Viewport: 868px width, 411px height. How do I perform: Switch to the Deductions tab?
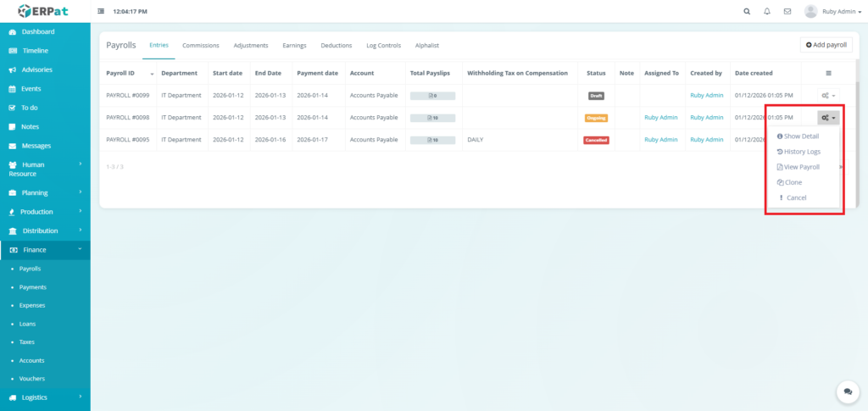point(336,45)
